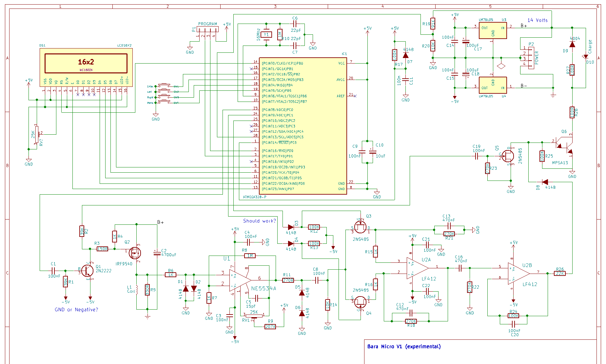Select the R2 39K resistor
This screenshot has width=606, height=364.
coord(82,231)
